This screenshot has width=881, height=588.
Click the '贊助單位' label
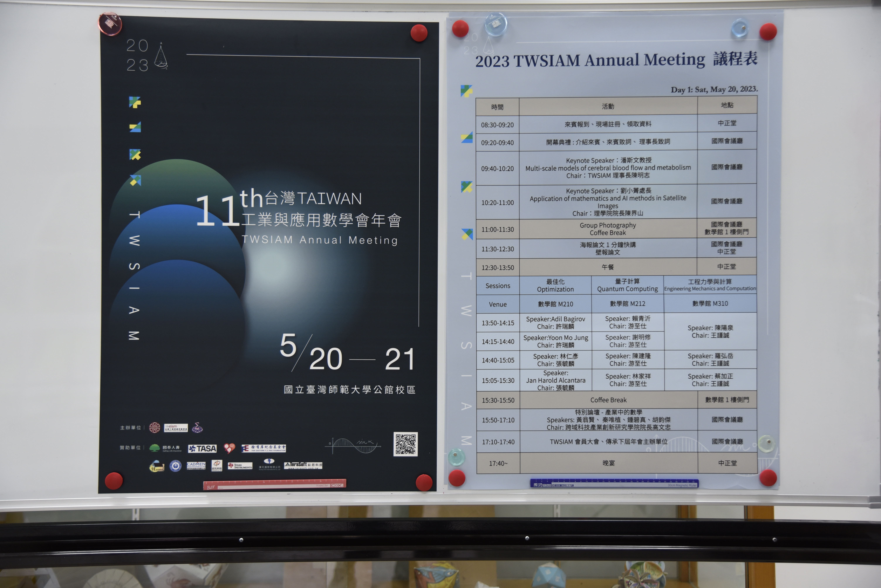(x=130, y=448)
